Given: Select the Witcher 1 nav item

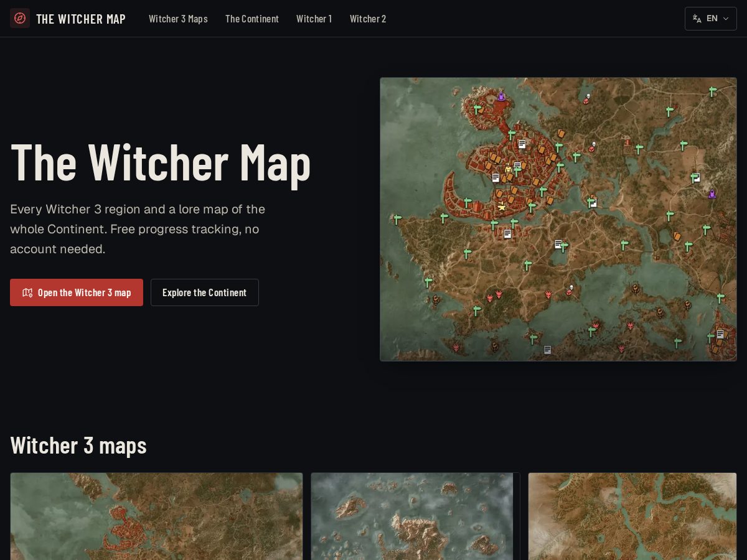Looking at the screenshot, I should click(x=314, y=19).
